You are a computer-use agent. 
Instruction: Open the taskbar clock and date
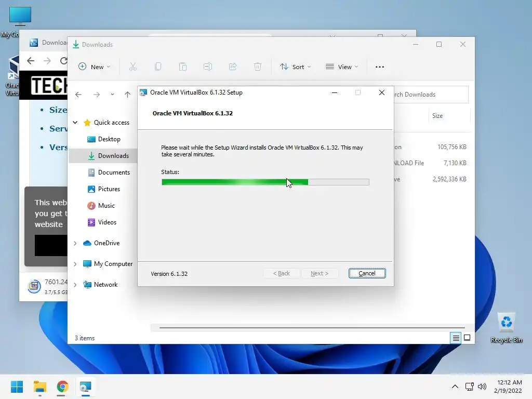click(x=508, y=387)
